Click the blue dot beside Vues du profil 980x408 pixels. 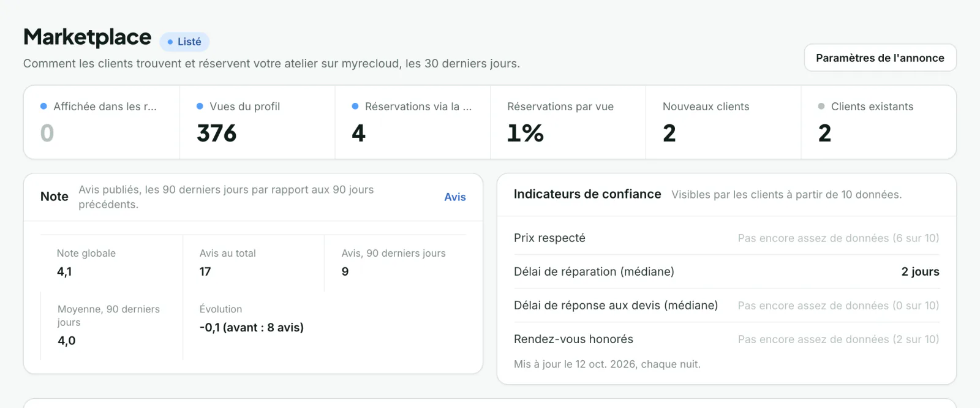point(200,106)
